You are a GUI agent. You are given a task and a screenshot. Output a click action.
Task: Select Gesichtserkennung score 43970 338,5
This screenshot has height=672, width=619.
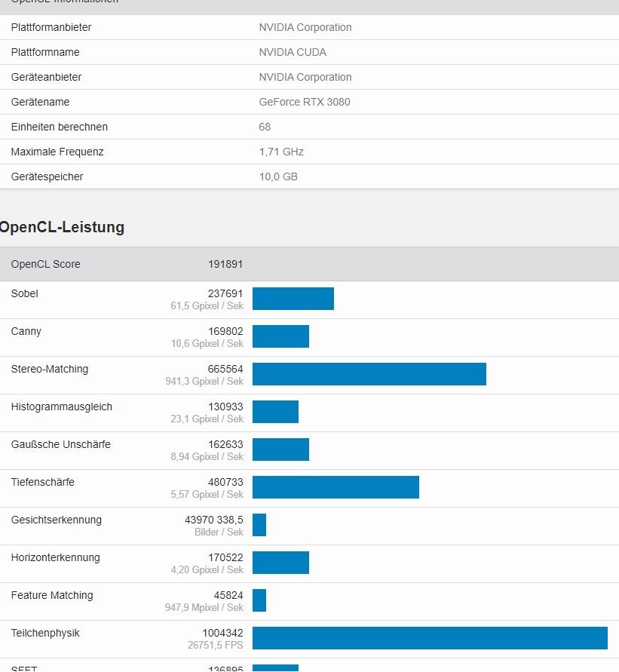click(214, 520)
